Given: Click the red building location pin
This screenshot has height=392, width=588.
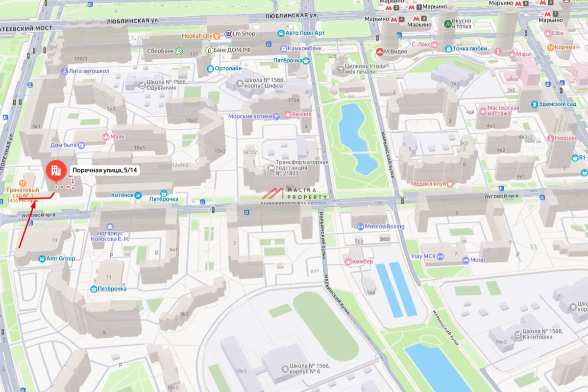Looking at the screenshot, I should pyautogui.click(x=54, y=171).
